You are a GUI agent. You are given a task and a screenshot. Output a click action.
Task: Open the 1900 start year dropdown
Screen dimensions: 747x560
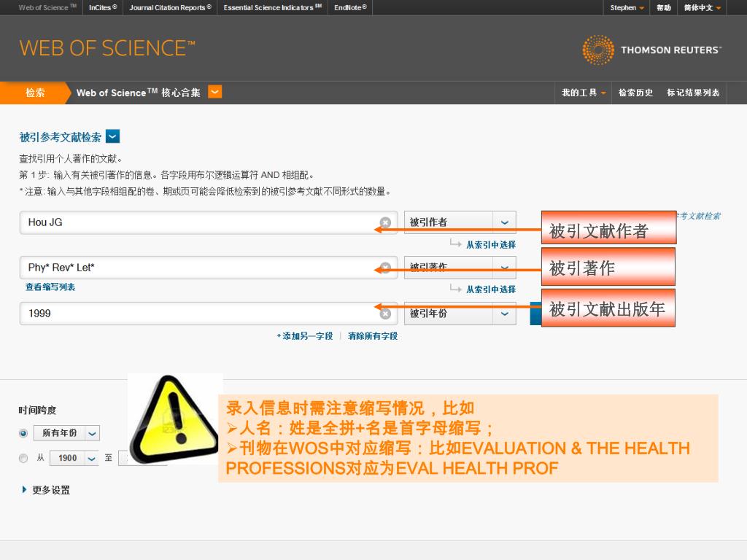(74, 458)
